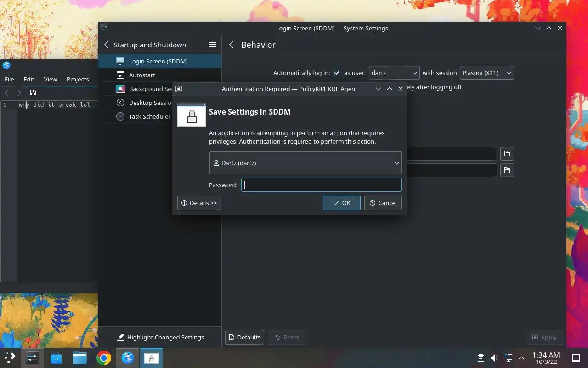Show hidden system tray icons
The height and width of the screenshot is (368, 588).
click(x=521, y=358)
